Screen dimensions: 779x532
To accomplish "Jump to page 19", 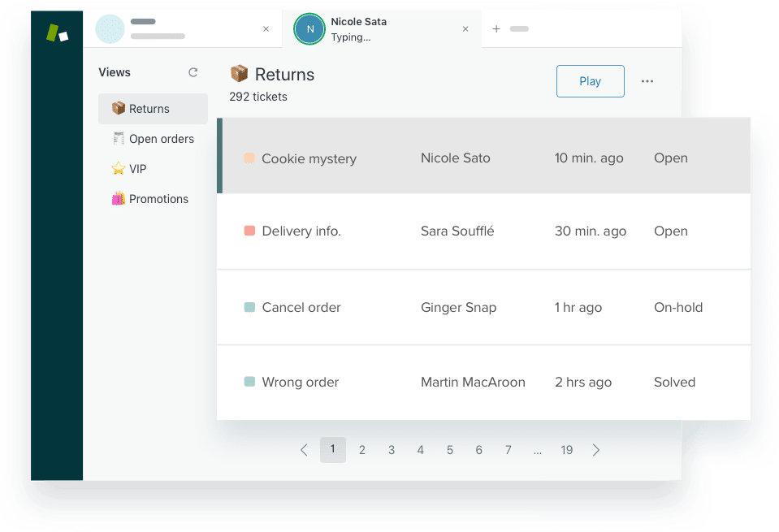I will click(x=567, y=450).
